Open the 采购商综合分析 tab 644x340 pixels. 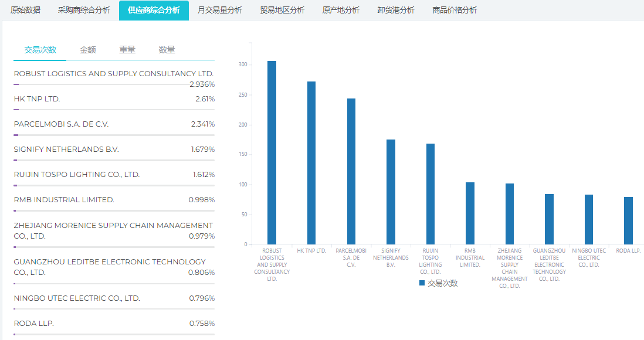[x=84, y=10]
